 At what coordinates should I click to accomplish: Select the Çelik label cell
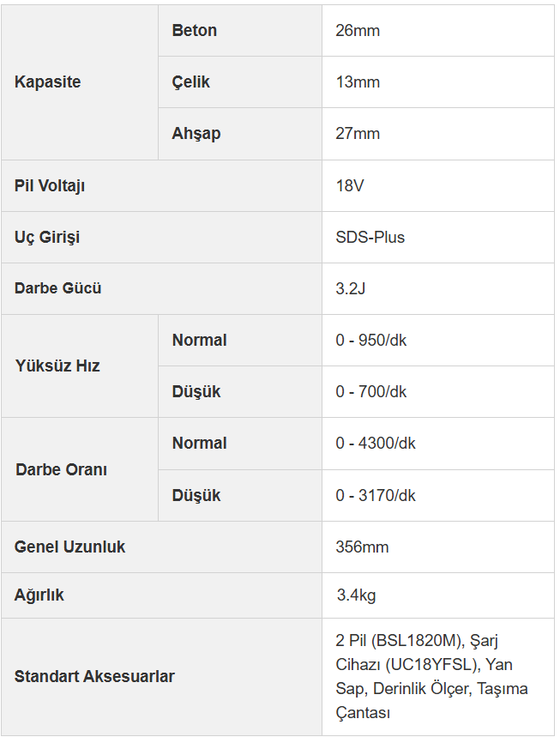(x=191, y=82)
